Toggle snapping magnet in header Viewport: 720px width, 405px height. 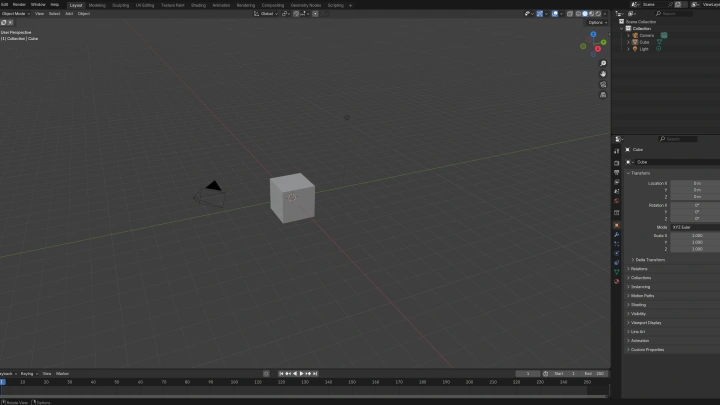(296, 14)
